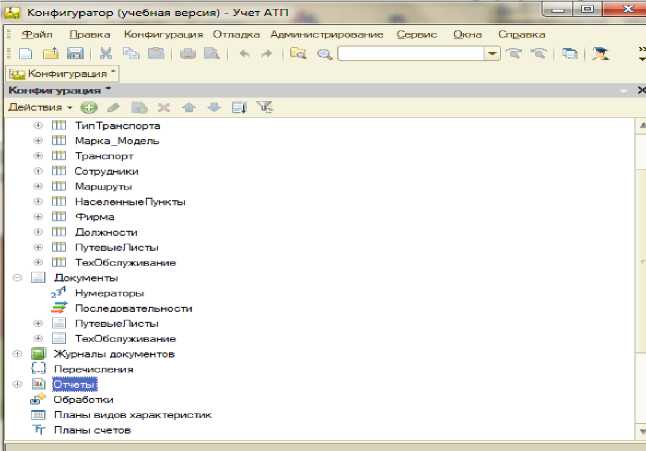Click the Move down arrow icon
Image resolution: width=646 pixels, height=451 pixels.
(x=214, y=107)
